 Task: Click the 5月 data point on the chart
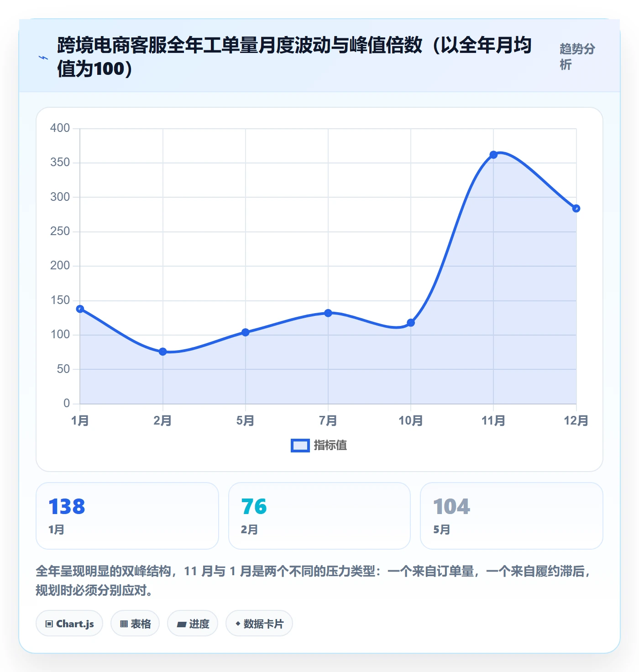point(246,332)
